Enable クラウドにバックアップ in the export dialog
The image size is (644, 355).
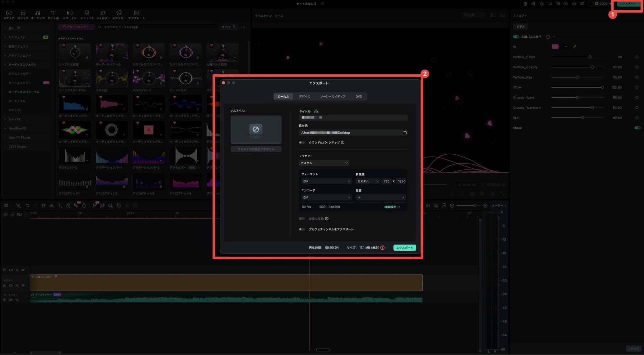(x=302, y=142)
